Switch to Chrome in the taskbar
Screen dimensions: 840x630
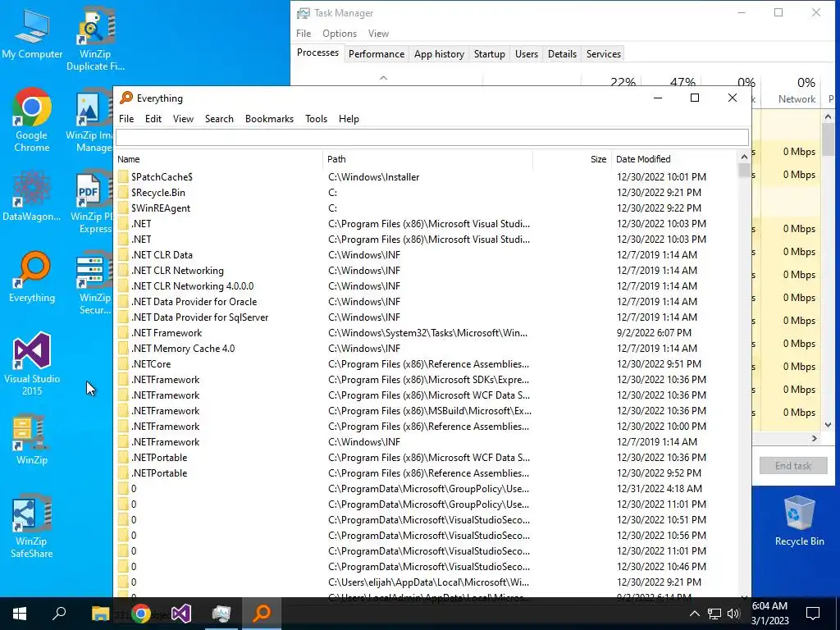pos(141,614)
